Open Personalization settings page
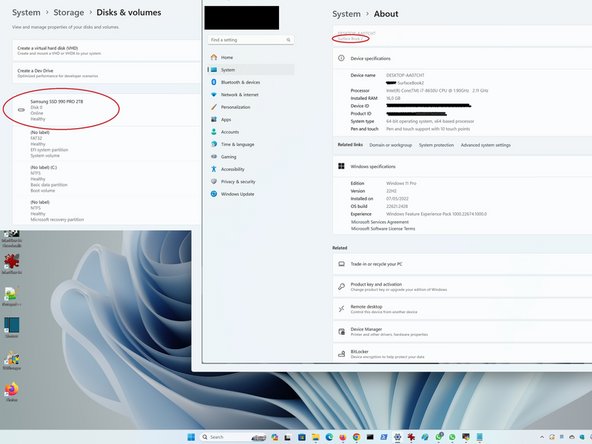 [x=251, y=107]
